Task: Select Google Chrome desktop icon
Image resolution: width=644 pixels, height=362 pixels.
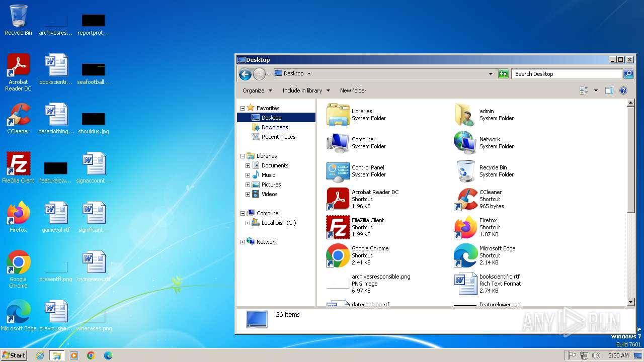Action: click(18, 269)
